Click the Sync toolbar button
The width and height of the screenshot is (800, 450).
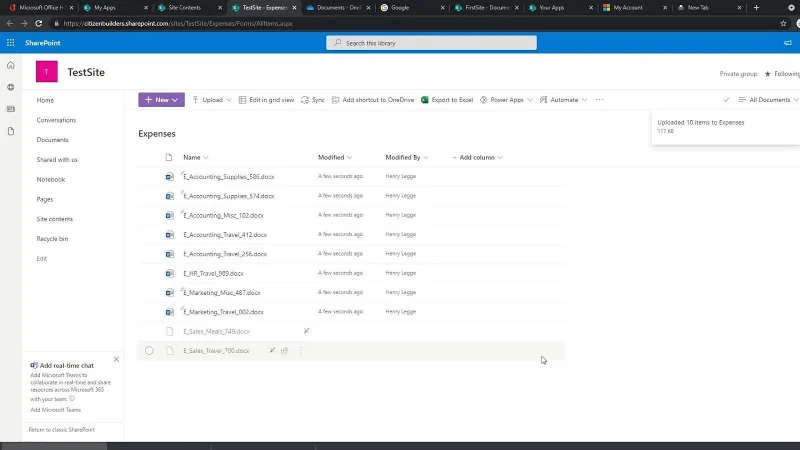coord(313,100)
